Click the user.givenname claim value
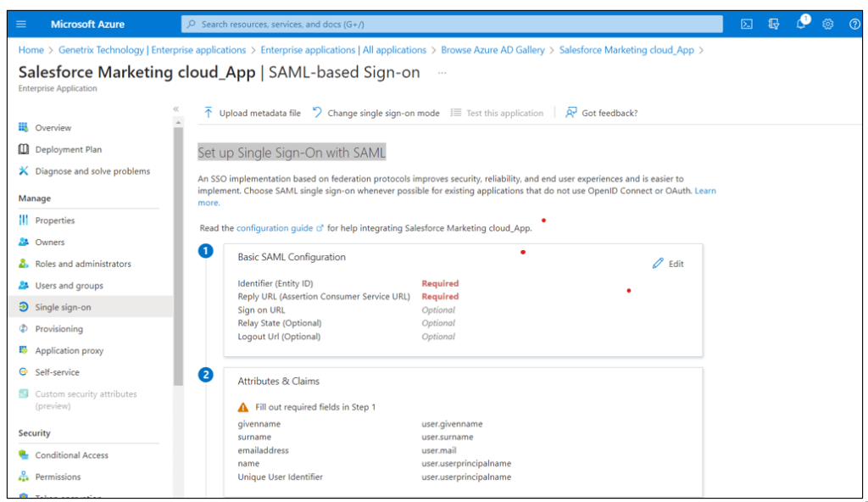Screen dimensions: 868x502 pos(452,424)
